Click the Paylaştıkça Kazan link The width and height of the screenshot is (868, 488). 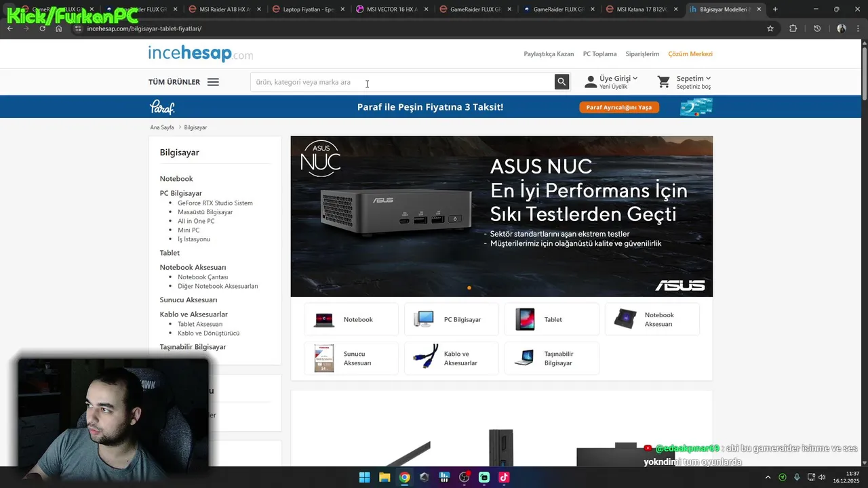pyautogui.click(x=549, y=54)
